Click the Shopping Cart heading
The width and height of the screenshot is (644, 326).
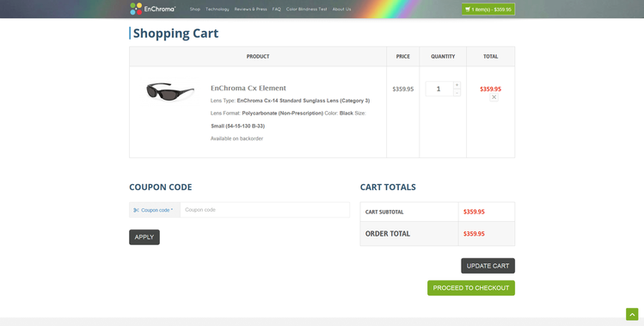coord(175,34)
